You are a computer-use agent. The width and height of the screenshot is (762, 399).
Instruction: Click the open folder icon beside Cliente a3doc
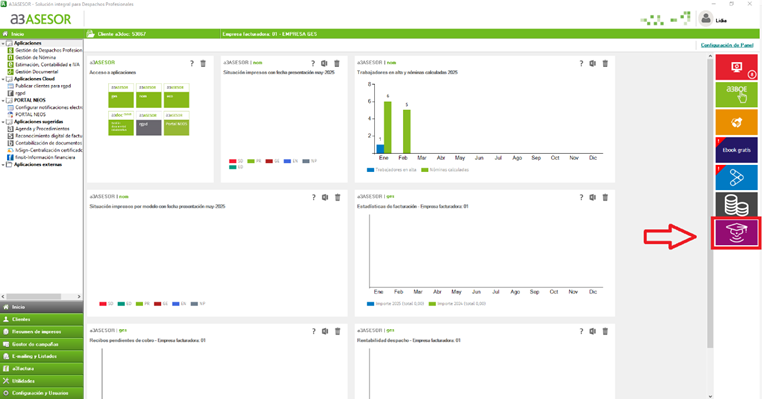coord(90,34)
